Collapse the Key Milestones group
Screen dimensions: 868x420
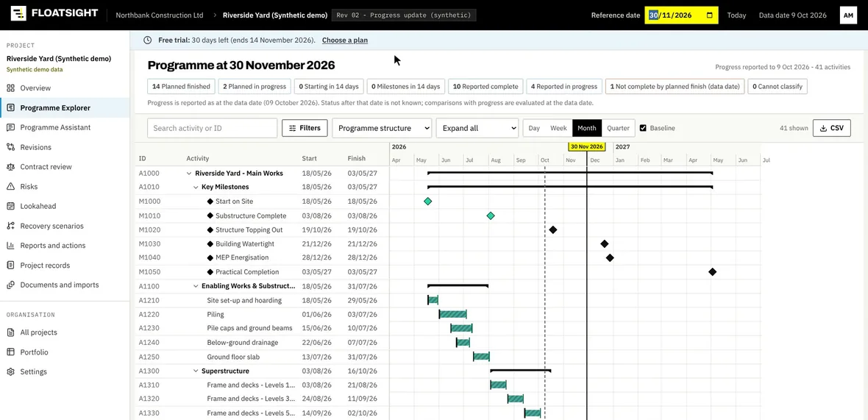pyautogui.click(x=196, y=187)
